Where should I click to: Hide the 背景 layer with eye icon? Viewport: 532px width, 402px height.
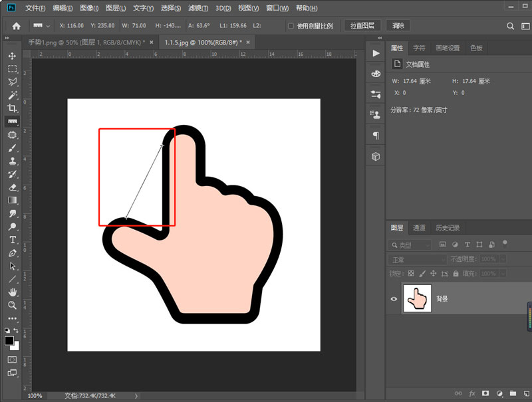click(394, 299)
